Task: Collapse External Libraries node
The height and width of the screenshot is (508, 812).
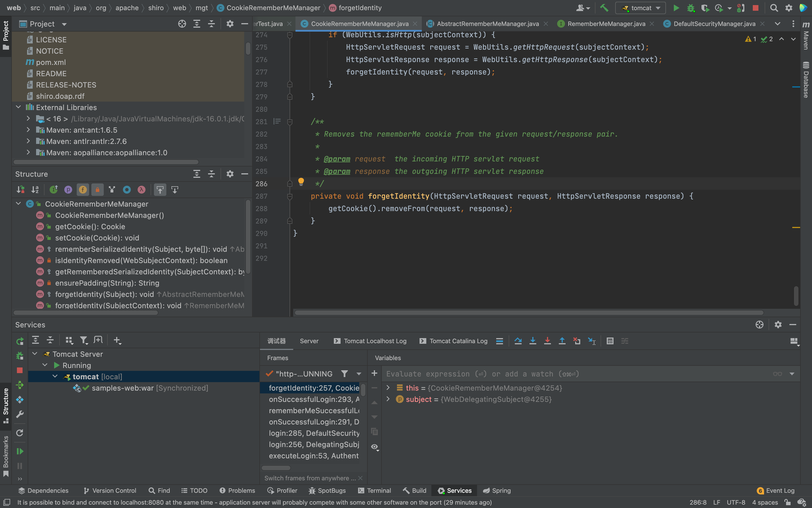Action: pos(18,107)
